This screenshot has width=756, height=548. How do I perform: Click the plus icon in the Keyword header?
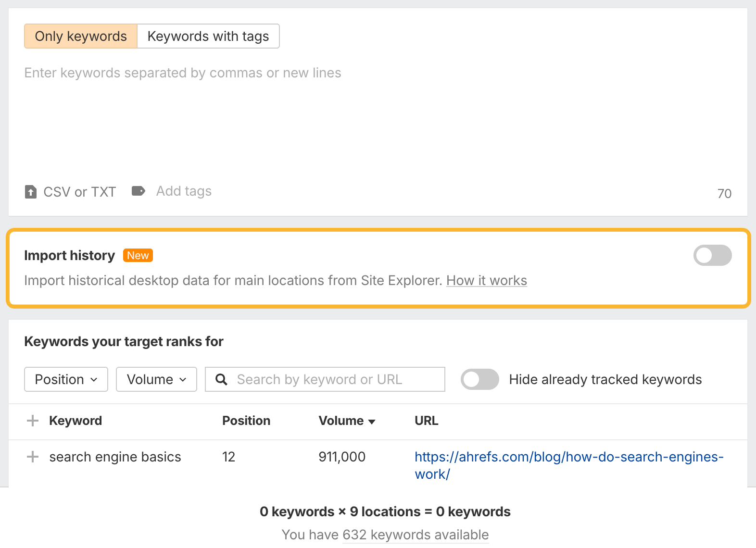pos(33,421)
